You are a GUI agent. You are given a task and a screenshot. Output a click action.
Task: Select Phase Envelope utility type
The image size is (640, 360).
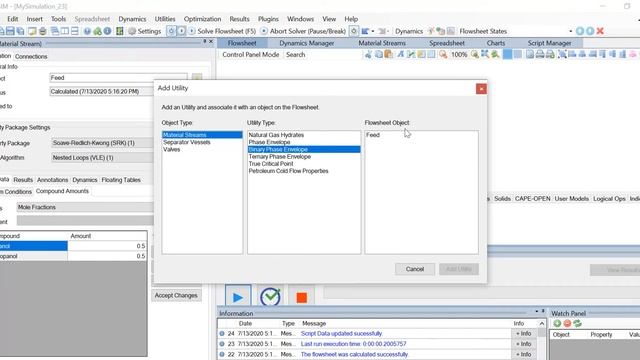point(269,142)
